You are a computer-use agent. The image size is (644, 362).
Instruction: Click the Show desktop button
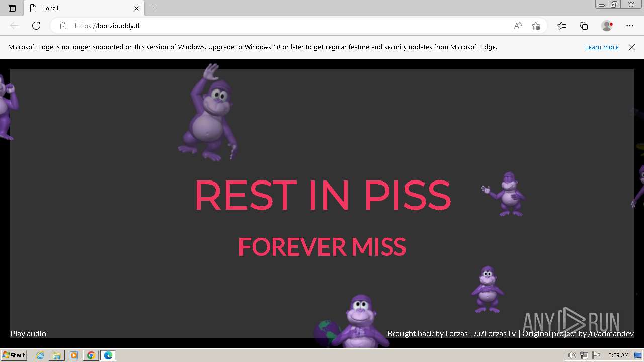(638, 355)
